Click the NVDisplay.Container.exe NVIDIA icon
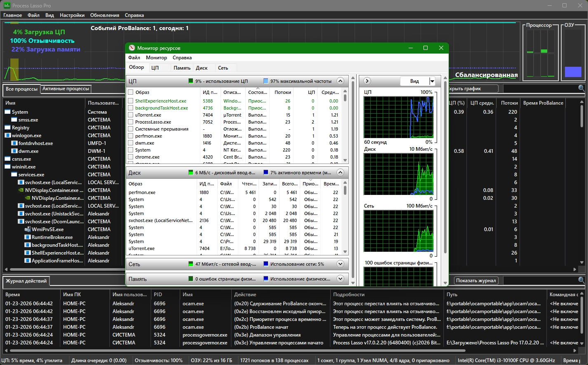Image resolution: width=588 pixels, height=365 pixels. point(21,190)
